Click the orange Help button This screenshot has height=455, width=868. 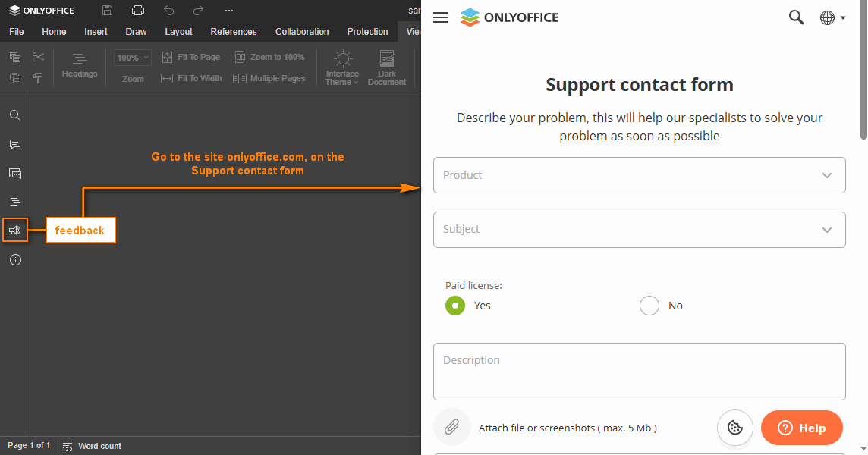[801, 428]
